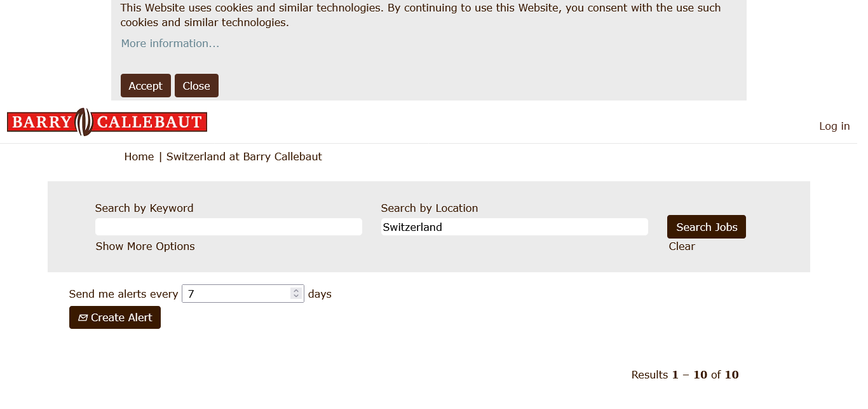
Task: Click the alert frequency number field
Action: click(236, 294)
